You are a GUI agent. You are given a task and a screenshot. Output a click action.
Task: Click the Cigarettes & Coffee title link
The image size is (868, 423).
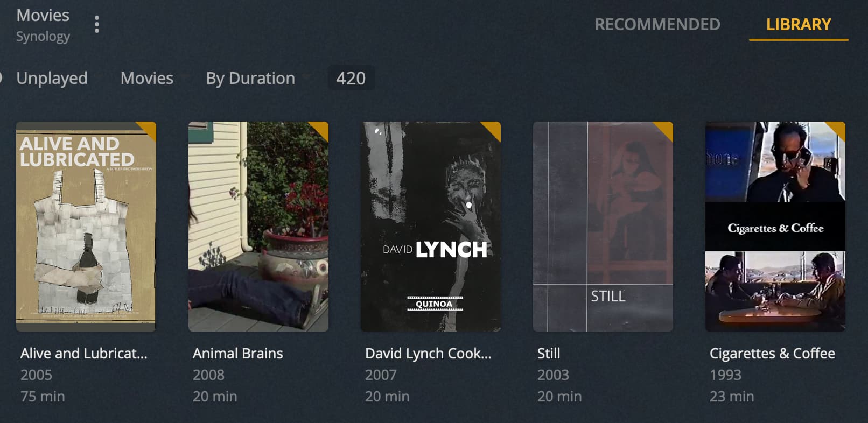(x=772, y=354)
